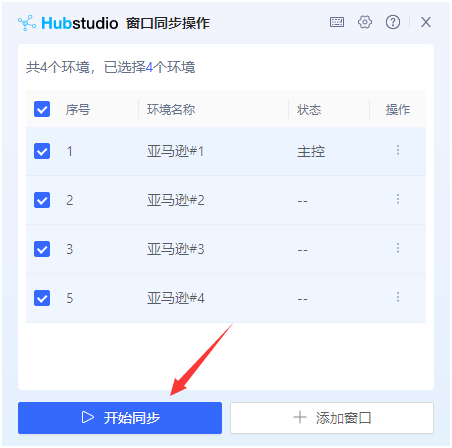Open more actions for 亚马逊#4
This screenshot has height=448, width=452.
tap(398, 297)
